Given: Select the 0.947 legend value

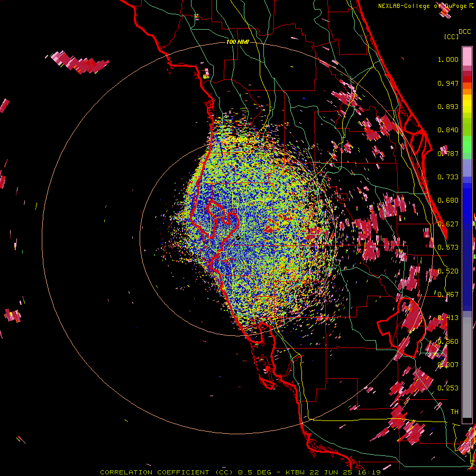Looking at the screenshot, I should 448,83.
